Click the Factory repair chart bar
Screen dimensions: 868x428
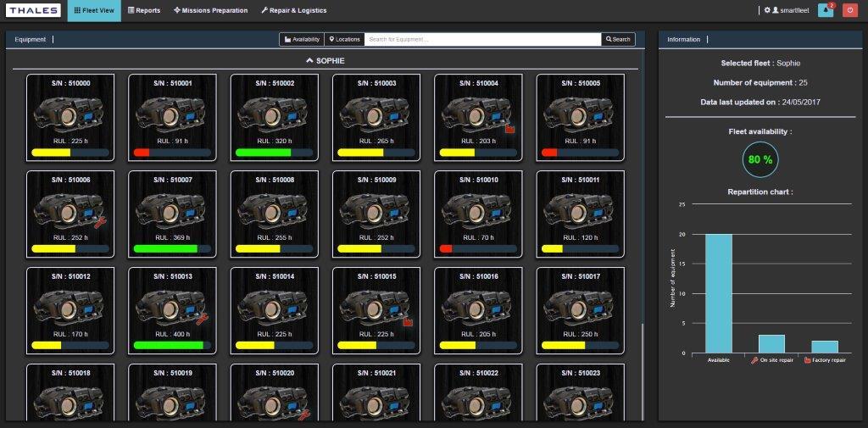point(825,347)
